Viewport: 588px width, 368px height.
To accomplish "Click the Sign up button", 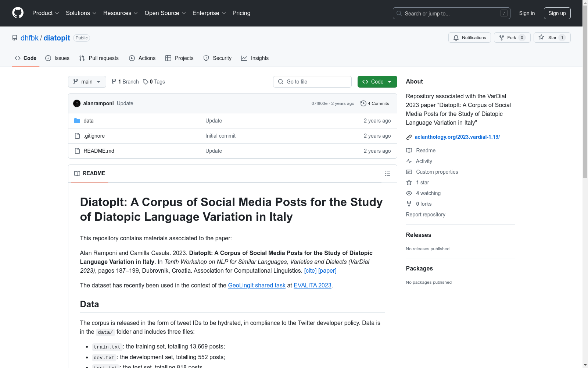I will 557,13.
